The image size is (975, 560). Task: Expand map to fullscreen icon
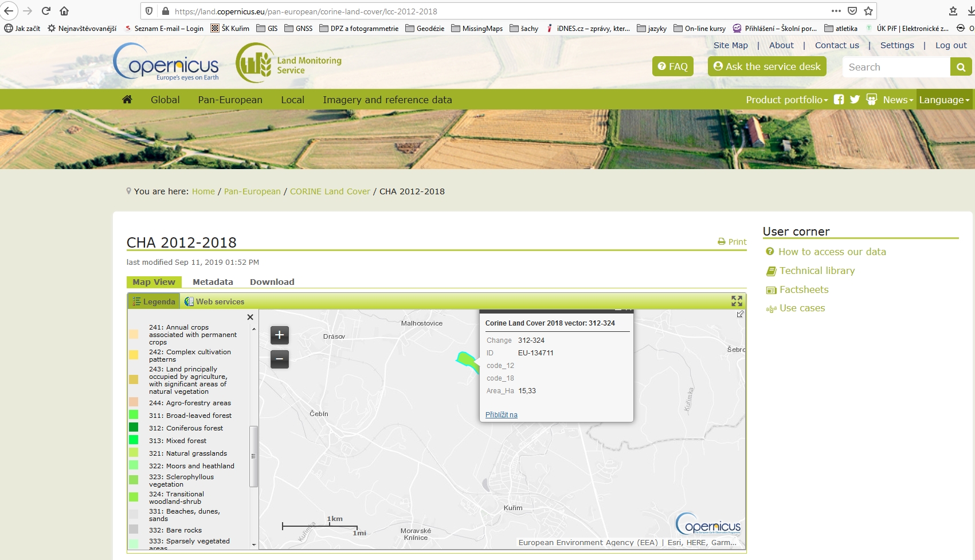737,301
